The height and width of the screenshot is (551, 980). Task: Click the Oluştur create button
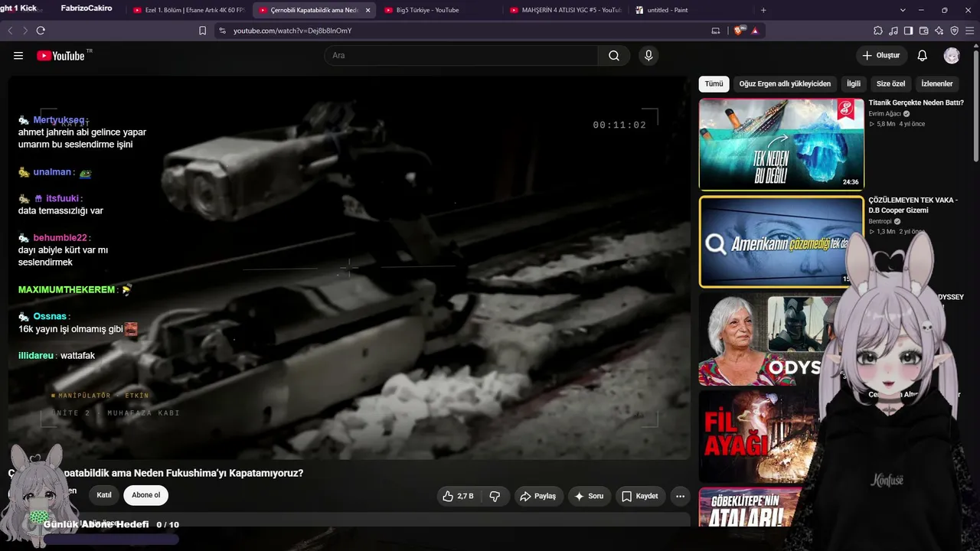click(x=881, y=56)
